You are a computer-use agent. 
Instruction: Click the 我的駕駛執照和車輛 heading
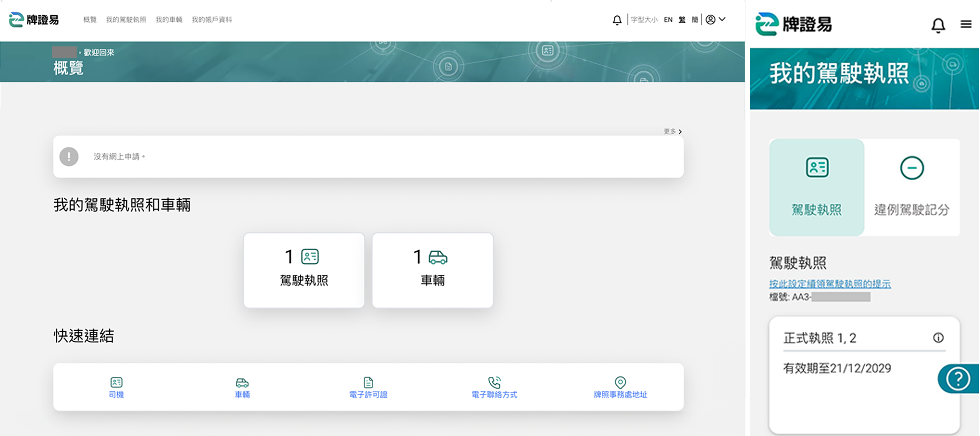click(x=122, y=205)
